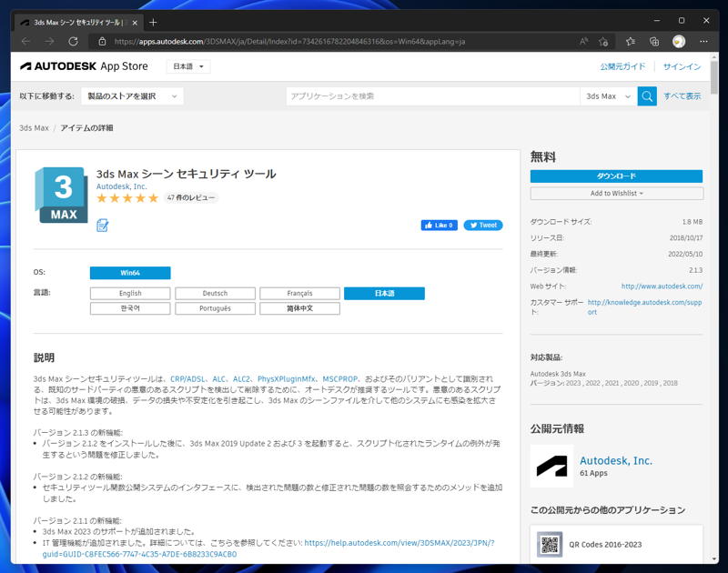The image size is (728, 573).
Task: Open the CRP/ADSL link
Action: click(x=187, y=379)
